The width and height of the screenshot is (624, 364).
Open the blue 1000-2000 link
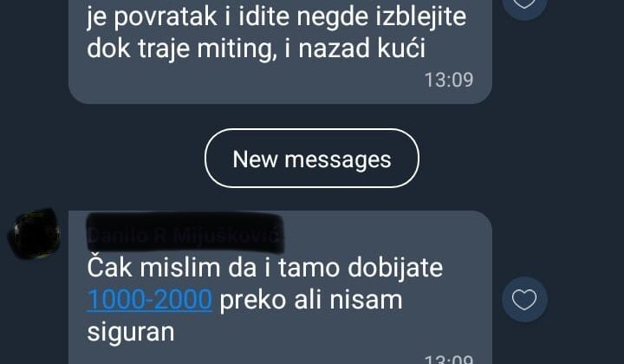(x=149, y=300)
